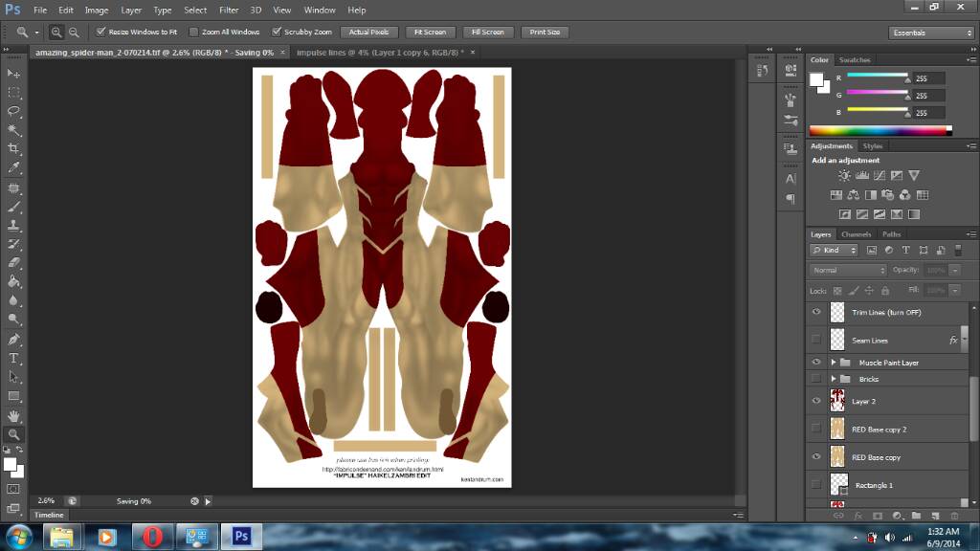The image size is (980, 551).
Task: Enable Zoom All Windows checkbox
Action: click(x=193, y=32)
